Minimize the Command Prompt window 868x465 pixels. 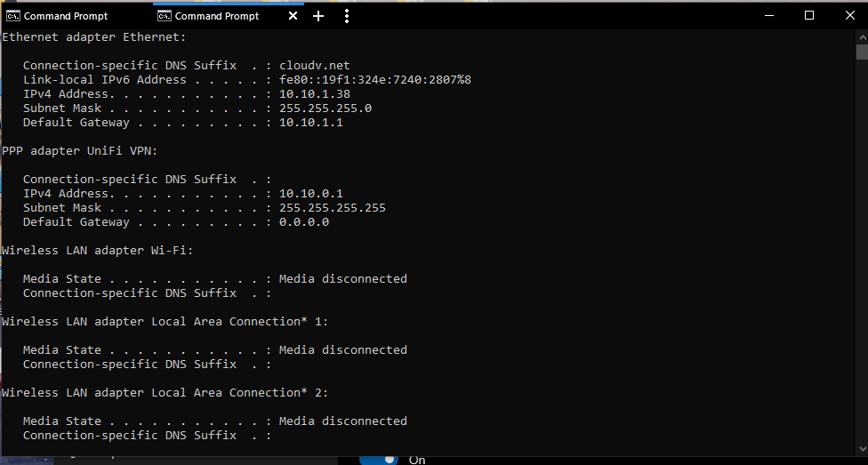(x=769, y=15)
